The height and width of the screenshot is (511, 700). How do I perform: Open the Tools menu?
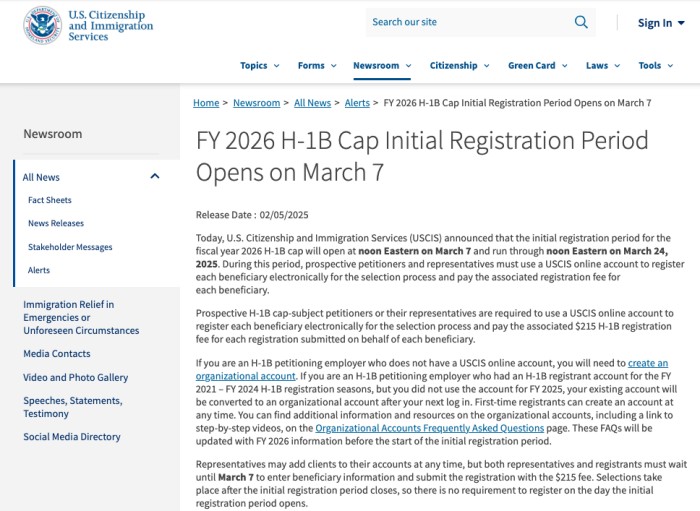point(656,66)
